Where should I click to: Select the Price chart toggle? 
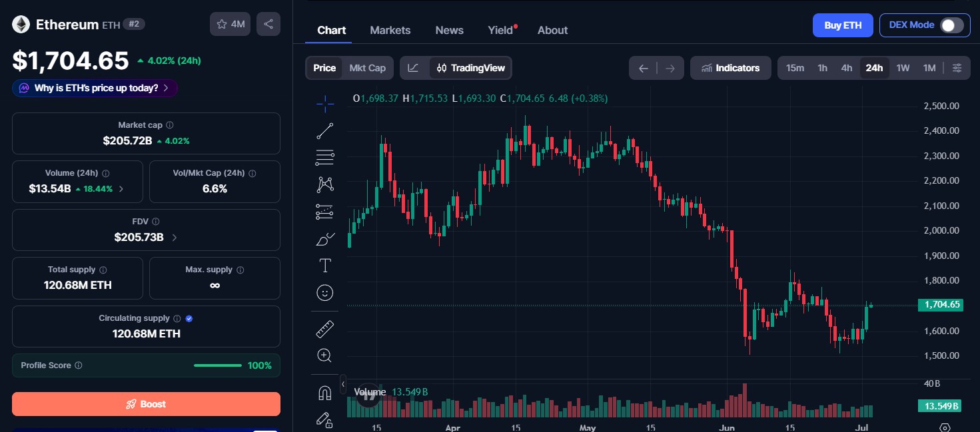pos(324,68)
